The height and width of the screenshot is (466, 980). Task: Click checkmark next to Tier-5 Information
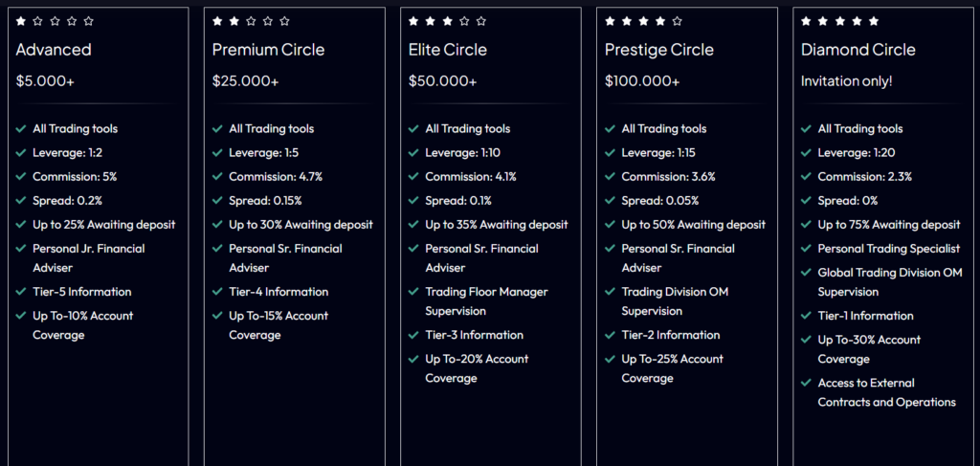click(x=21, y=292)
